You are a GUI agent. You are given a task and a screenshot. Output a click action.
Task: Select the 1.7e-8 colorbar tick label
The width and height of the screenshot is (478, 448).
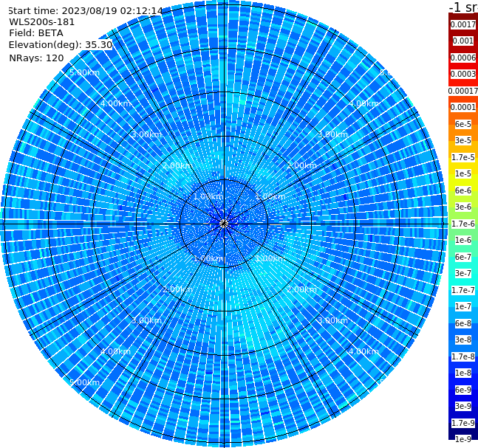463,356
